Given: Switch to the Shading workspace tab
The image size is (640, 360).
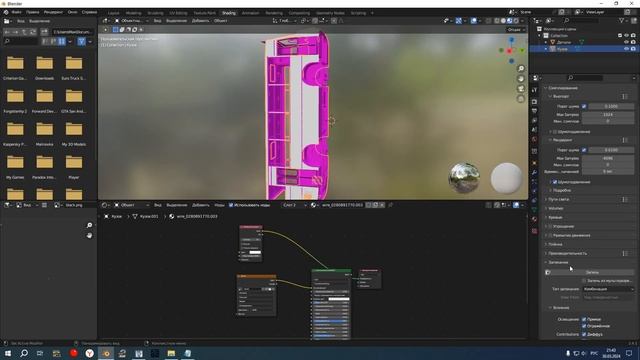Looking at the screenshot, I should (x=229, y=13).
